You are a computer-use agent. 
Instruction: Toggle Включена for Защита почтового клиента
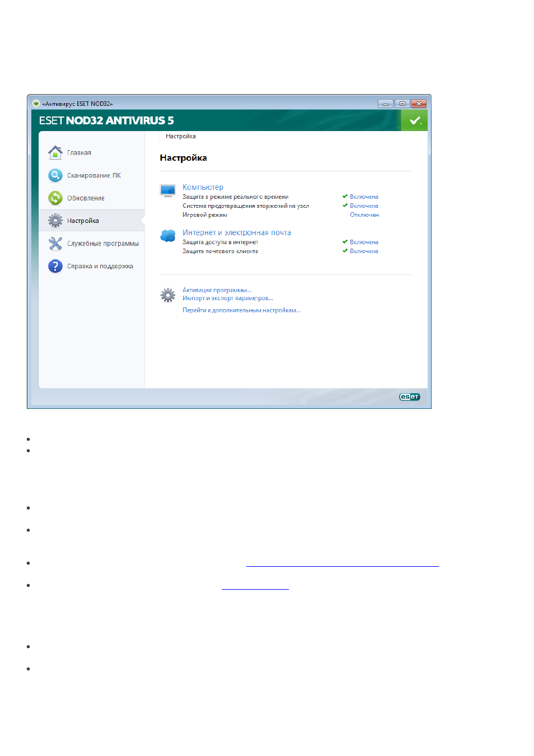pos(364,251)
